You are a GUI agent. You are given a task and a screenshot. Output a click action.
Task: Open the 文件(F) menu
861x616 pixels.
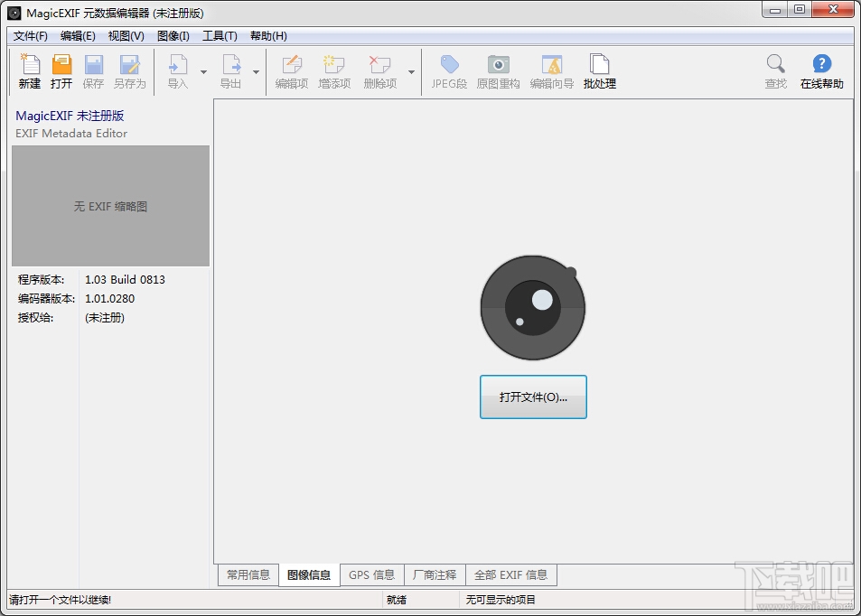30,36
